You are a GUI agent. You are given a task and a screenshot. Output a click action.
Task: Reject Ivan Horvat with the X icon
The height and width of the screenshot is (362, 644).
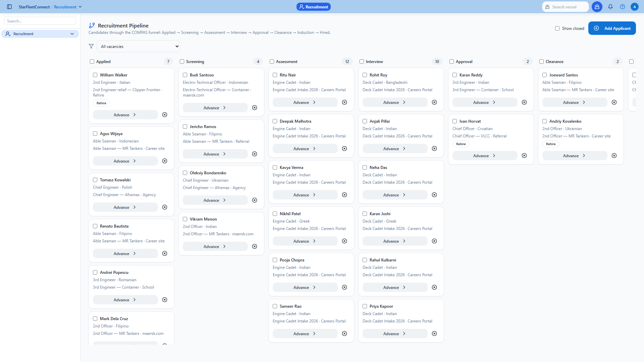point(524,156)
